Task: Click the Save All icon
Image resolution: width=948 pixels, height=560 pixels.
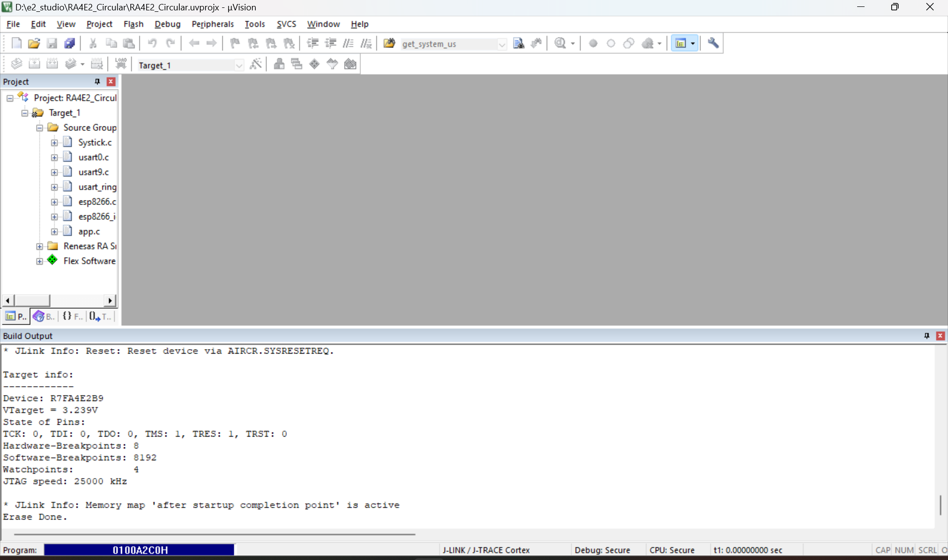Action: coord(70,43)
